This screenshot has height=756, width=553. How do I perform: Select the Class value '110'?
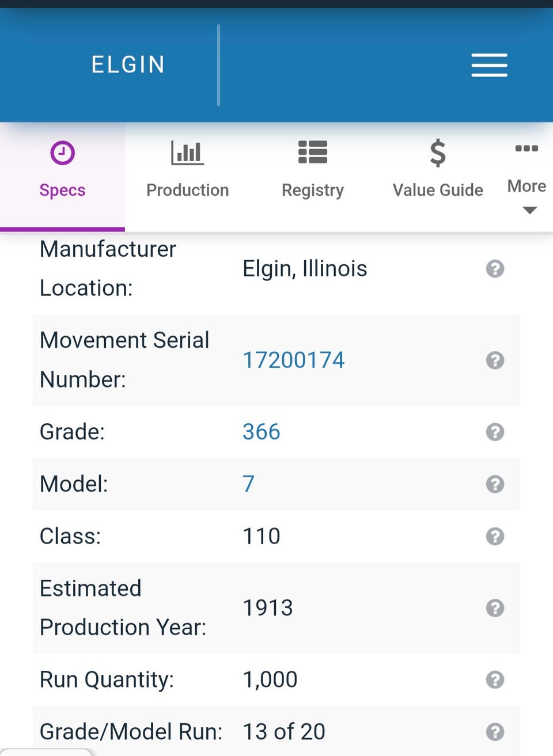pos(262,537)
